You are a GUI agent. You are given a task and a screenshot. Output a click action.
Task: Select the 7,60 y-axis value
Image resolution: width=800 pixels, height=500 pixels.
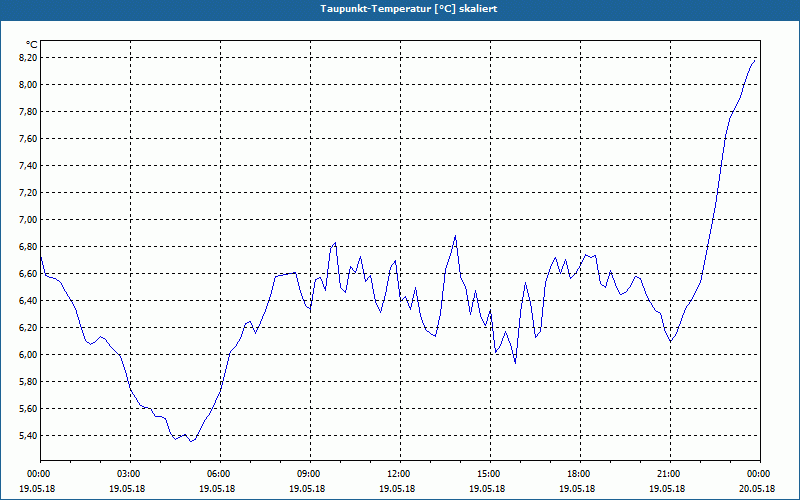[28, 139]
